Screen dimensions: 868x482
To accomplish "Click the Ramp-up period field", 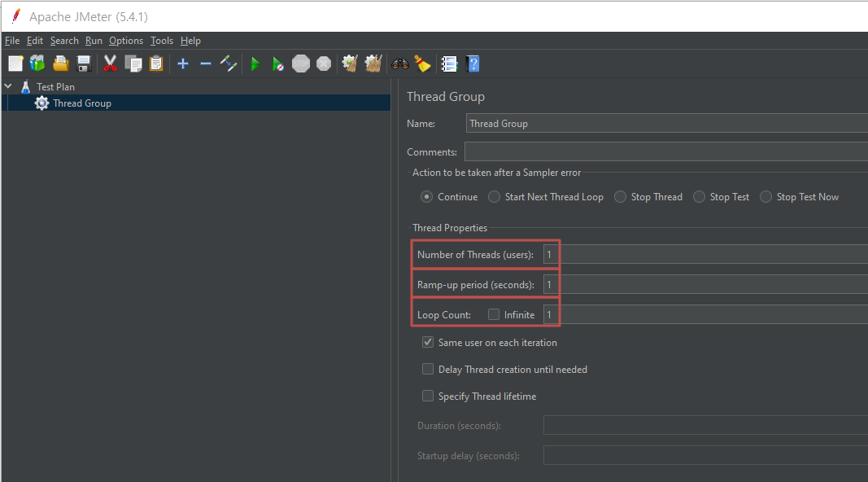I will click(x=705, y=284).
